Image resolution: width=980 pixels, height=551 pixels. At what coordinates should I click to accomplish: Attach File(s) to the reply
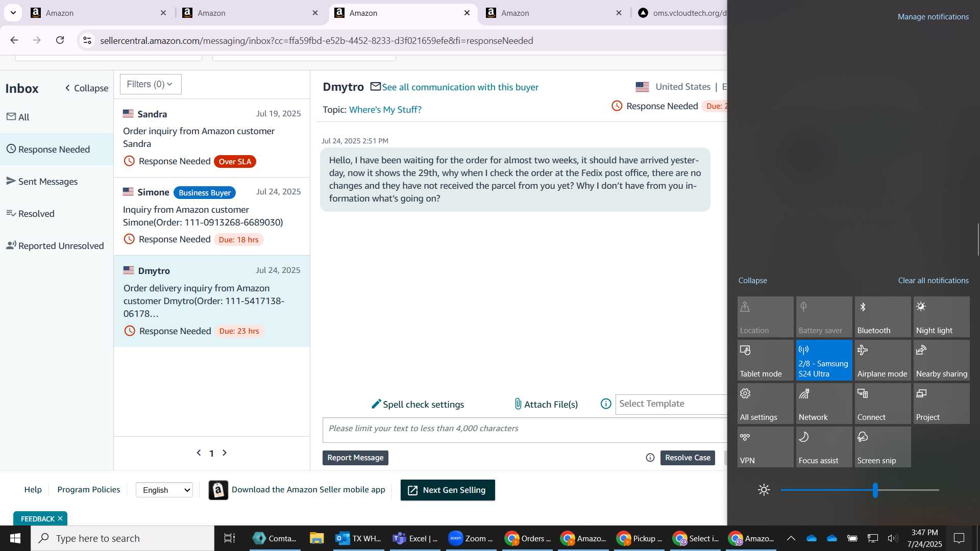click(x=546, y=405)
